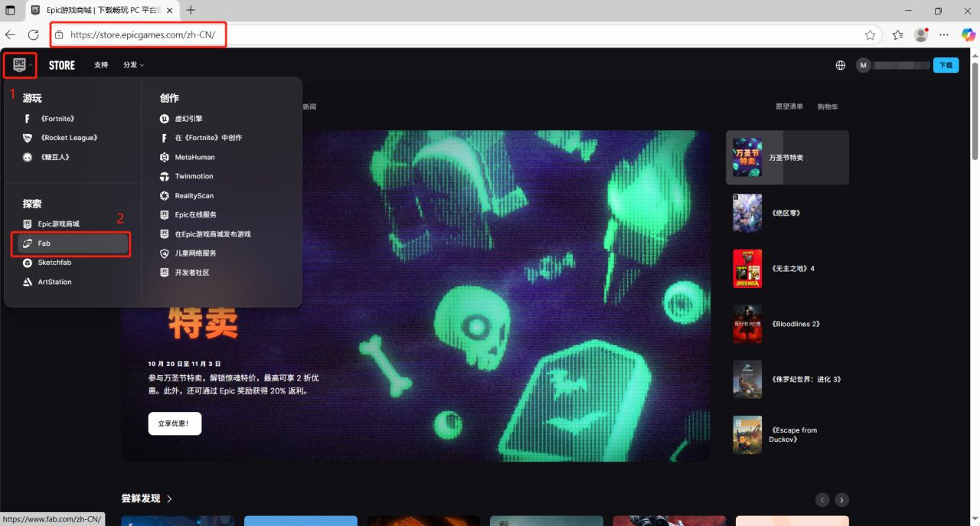Select the Epic游戏商城 browser tab

tap(103, 11)
